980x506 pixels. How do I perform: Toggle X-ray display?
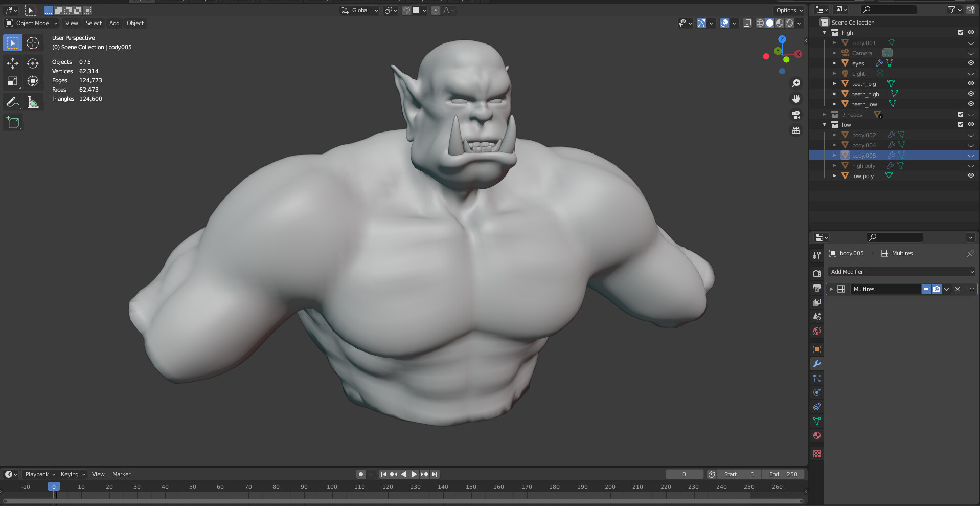click(747, 23)
